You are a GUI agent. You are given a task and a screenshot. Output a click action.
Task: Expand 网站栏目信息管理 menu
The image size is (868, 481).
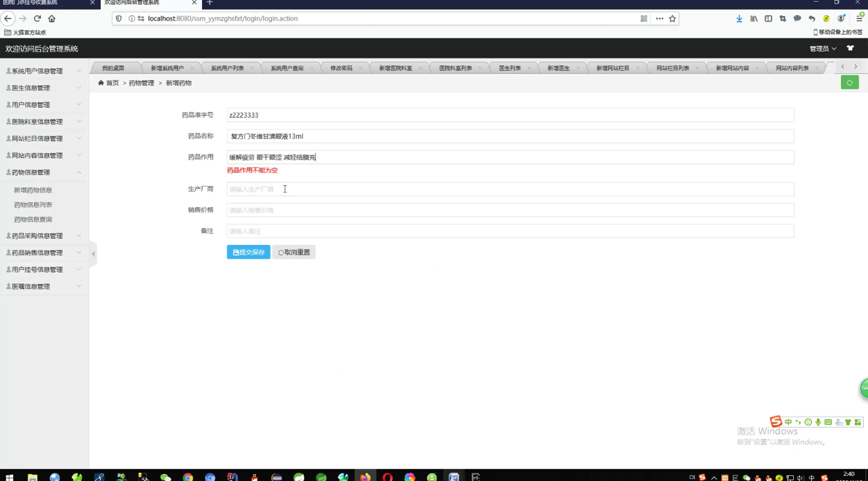(x=44, y=139)
